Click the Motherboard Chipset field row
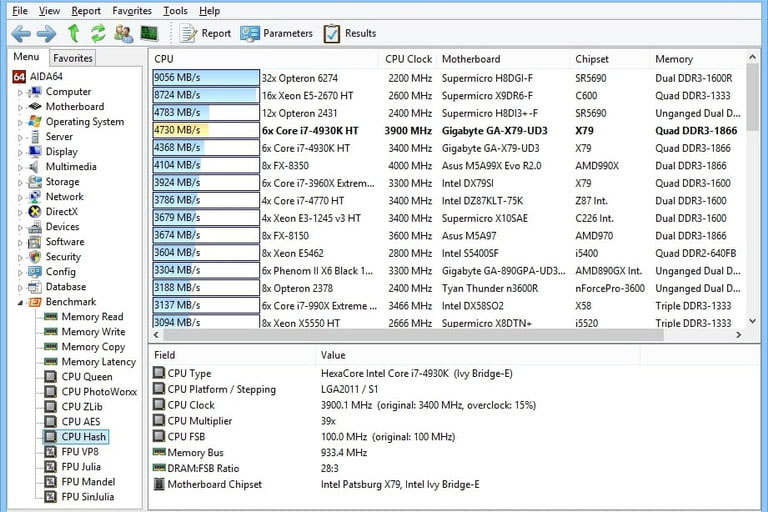The image size is (768, 512). [456, 485]
